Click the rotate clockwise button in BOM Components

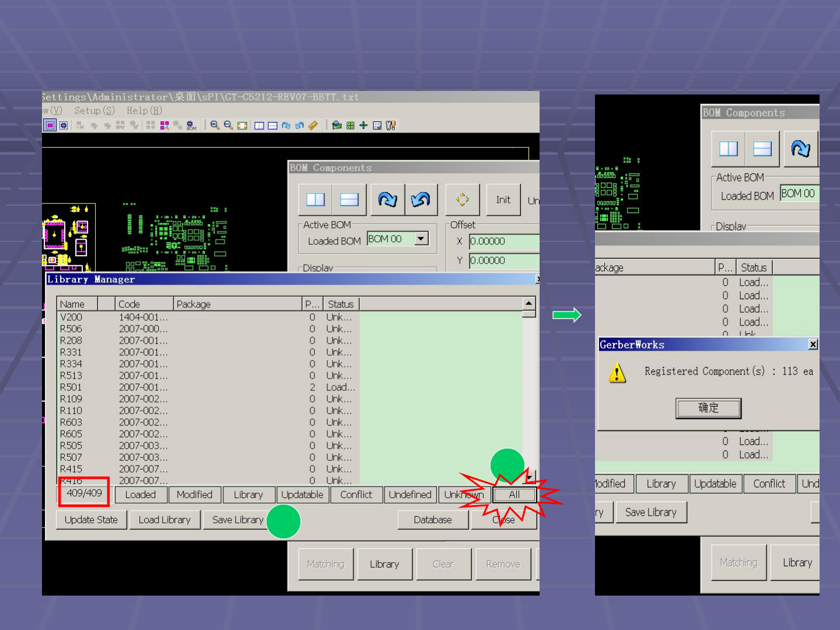[387, 199]
